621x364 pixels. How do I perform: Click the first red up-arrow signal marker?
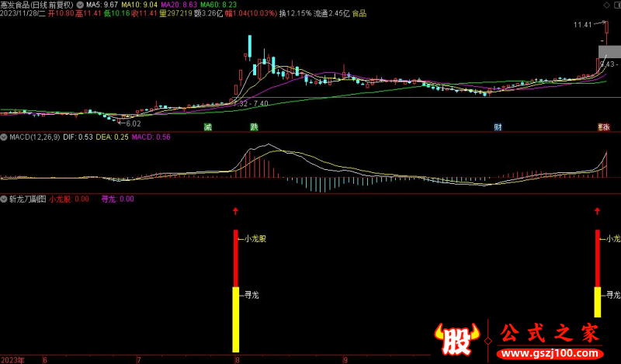[235, 210]
